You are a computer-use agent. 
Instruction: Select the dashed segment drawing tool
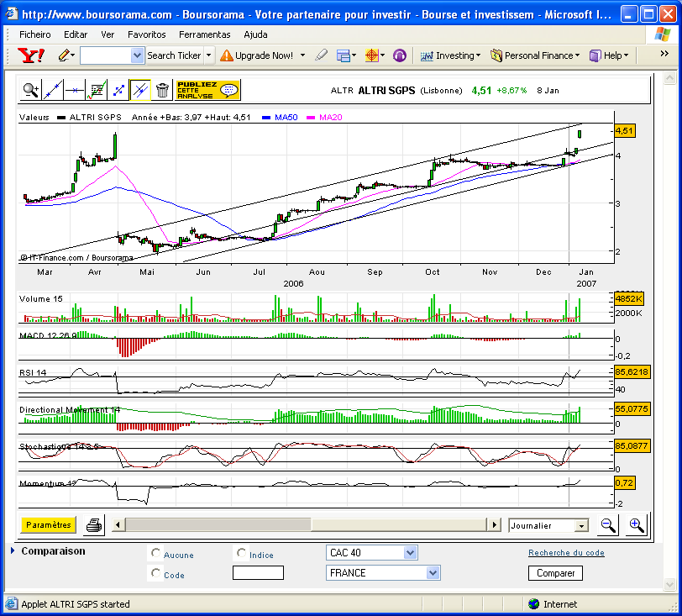coord(118,90)
